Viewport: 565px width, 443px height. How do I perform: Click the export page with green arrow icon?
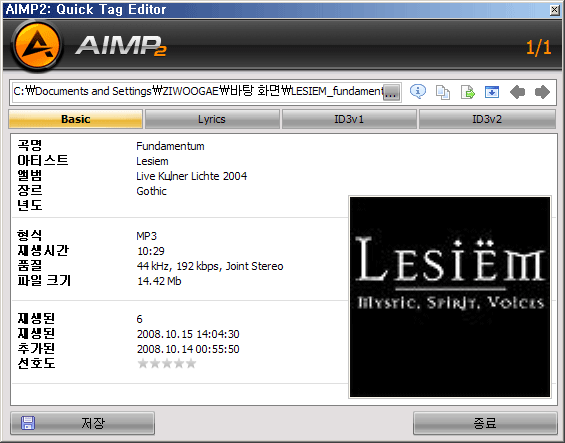467,92
